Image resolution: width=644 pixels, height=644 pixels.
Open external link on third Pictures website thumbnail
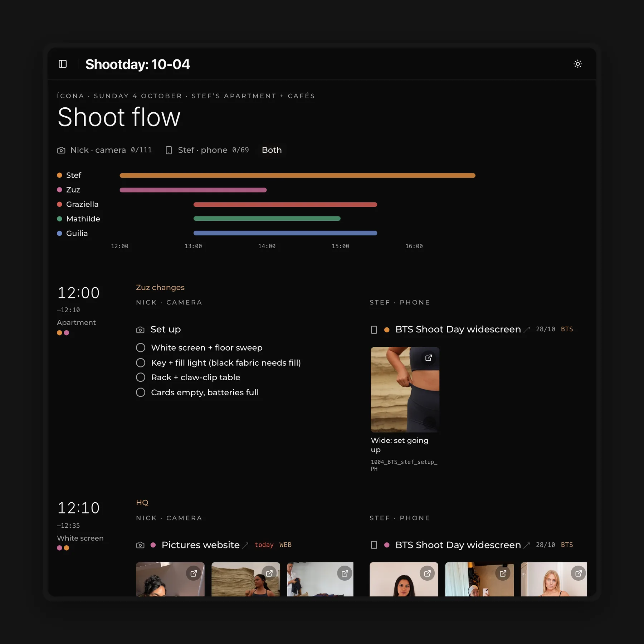[345, 574]
